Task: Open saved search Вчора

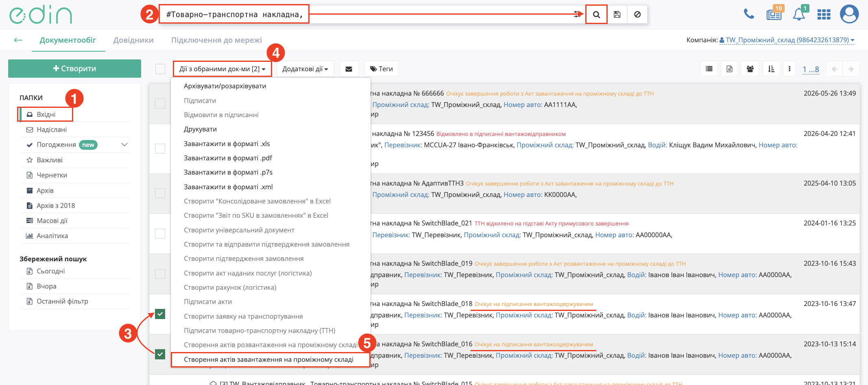Action: tap(46, 286)
